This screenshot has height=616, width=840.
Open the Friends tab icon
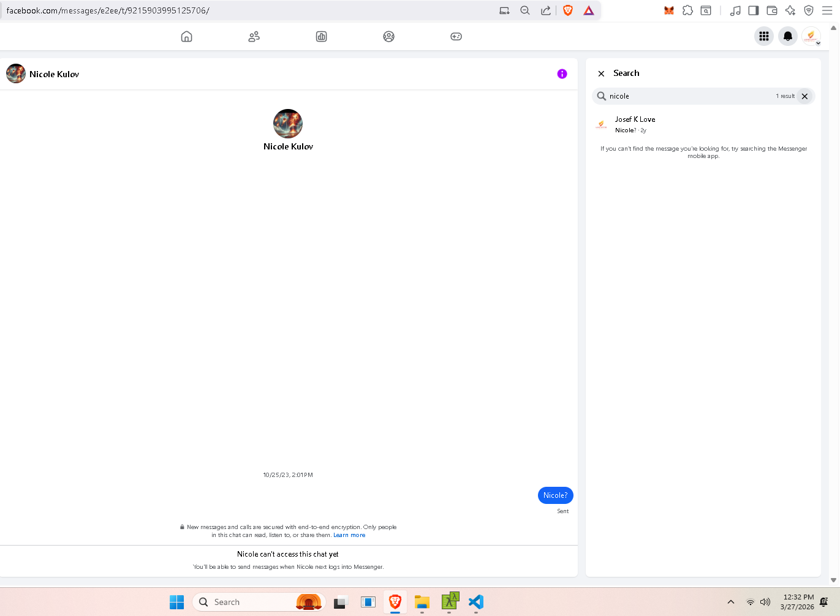pos(254,37)
